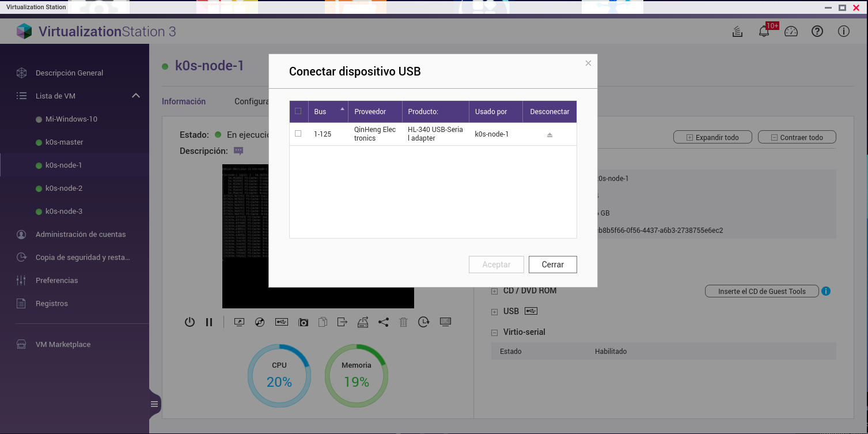Screen dimensions: 868x434
Task: Click the CD/DVD disc toolbar icon
Action: click(259, 322)
